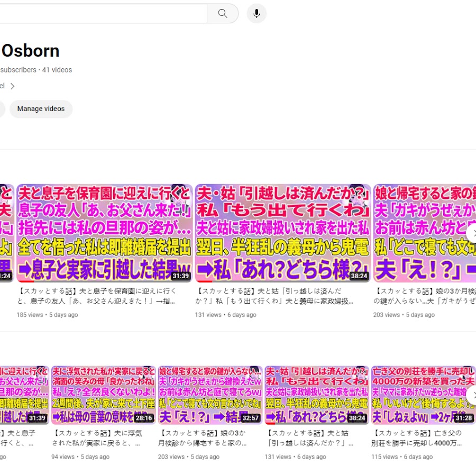This screenshot has width=476, height=476.
Task: Expand channel description chevron arrow
Action: [x=13, y=86]
